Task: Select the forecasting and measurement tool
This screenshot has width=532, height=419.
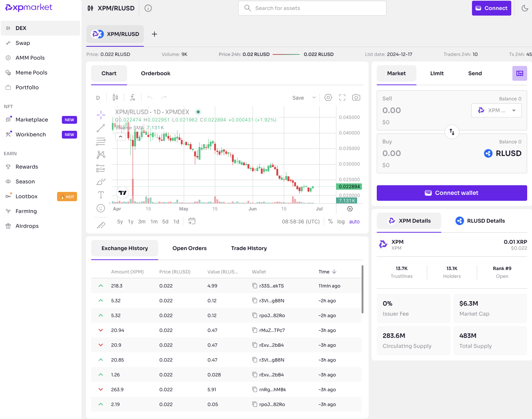Action: coord(101,168)
